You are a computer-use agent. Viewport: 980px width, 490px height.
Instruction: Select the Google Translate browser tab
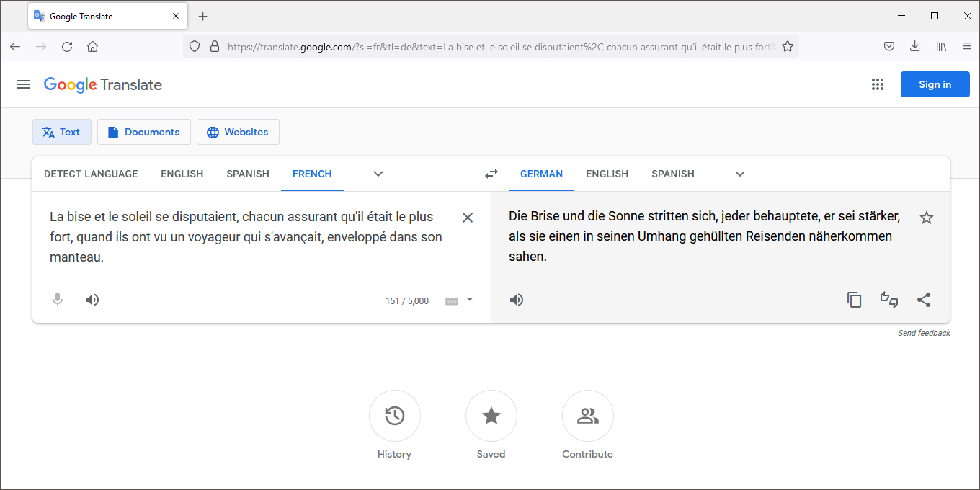click(108, 16)
